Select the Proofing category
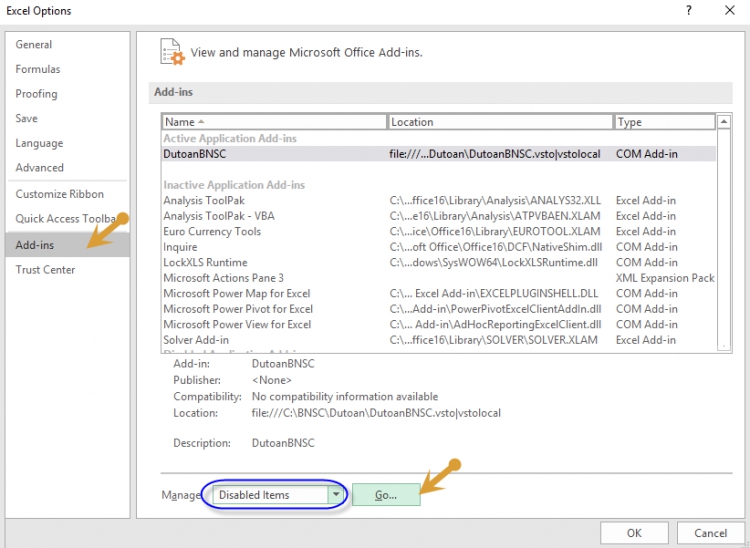 (36, 94)
